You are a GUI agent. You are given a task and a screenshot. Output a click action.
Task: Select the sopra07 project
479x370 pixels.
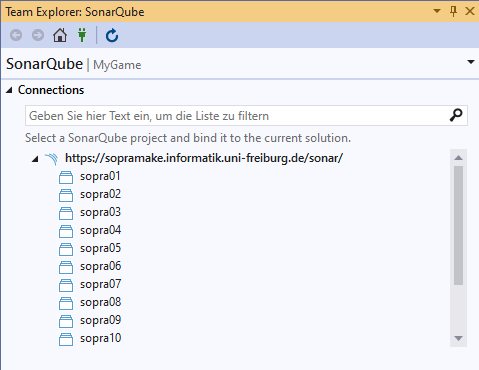coord(100,284)
